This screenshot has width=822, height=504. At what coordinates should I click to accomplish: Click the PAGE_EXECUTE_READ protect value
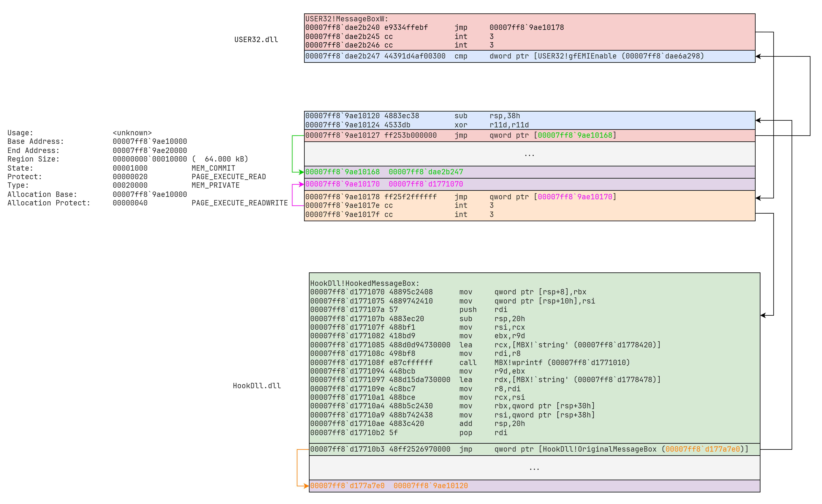pyautogui.click(x=229, y=177)
